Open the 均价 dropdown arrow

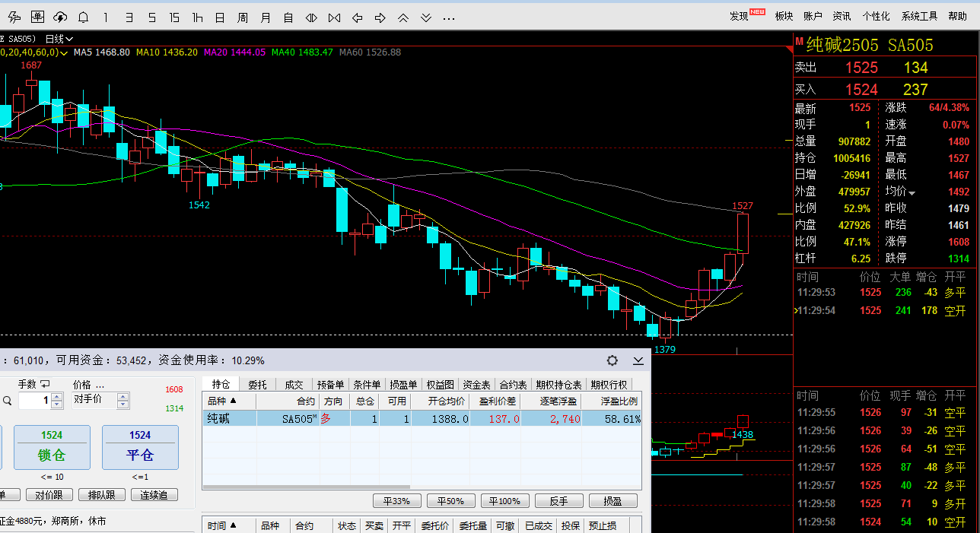(912, 192)
